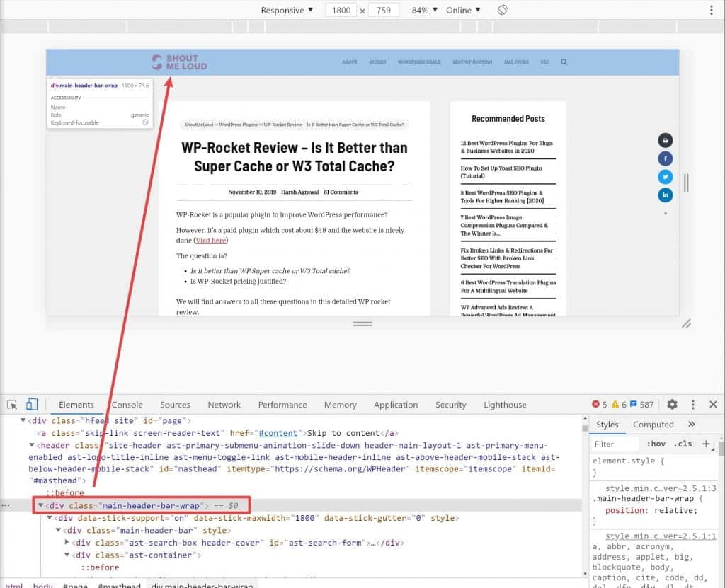
Task: Collapse the main-header-bar-wrap div node
Action: [x=40, y=505]
